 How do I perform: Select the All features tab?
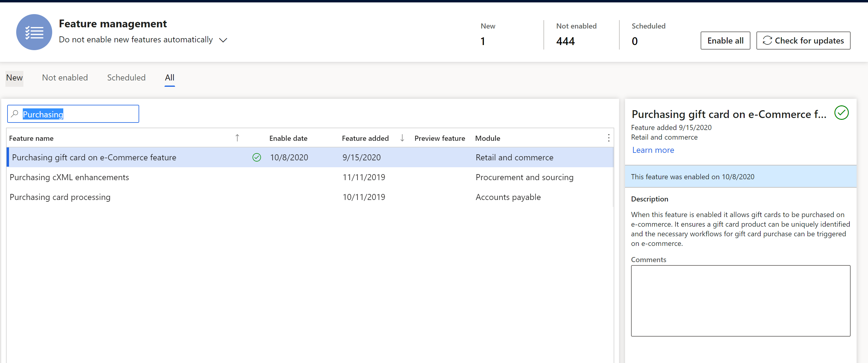[x=169, y=77]
